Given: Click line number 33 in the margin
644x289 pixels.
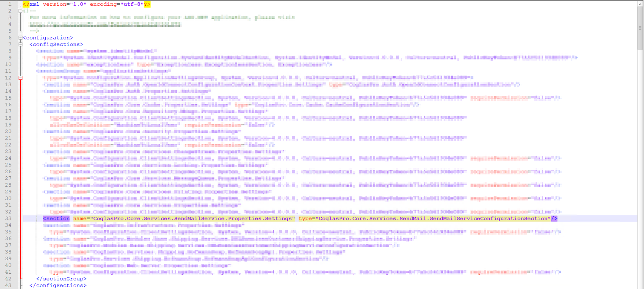Looking at the screenshot, I should (8, 218).
